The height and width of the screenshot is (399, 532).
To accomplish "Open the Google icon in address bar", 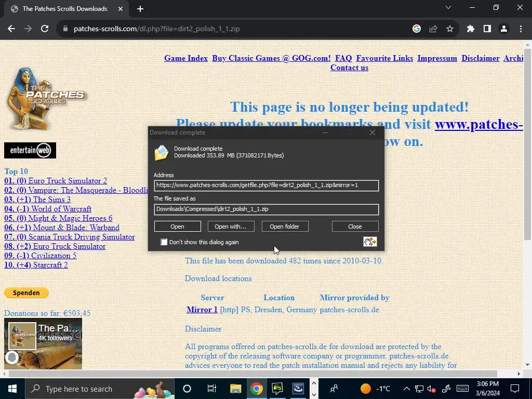I will (417, 29).
